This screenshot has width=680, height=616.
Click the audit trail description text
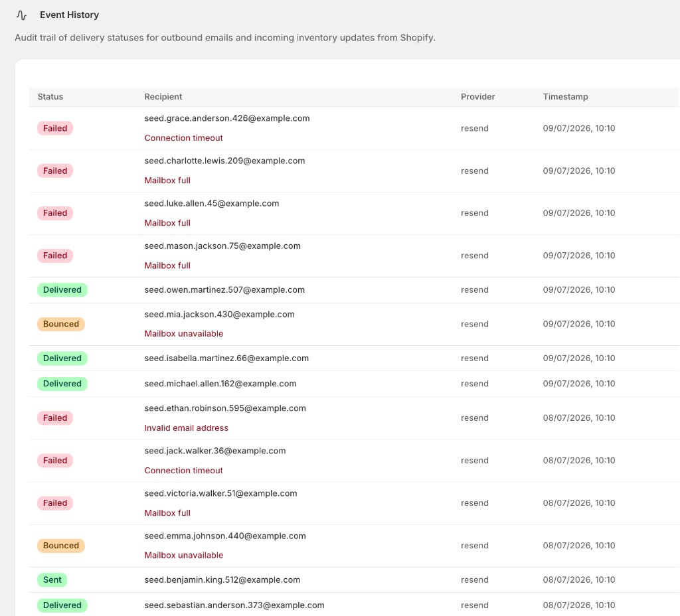click(225, 38)
